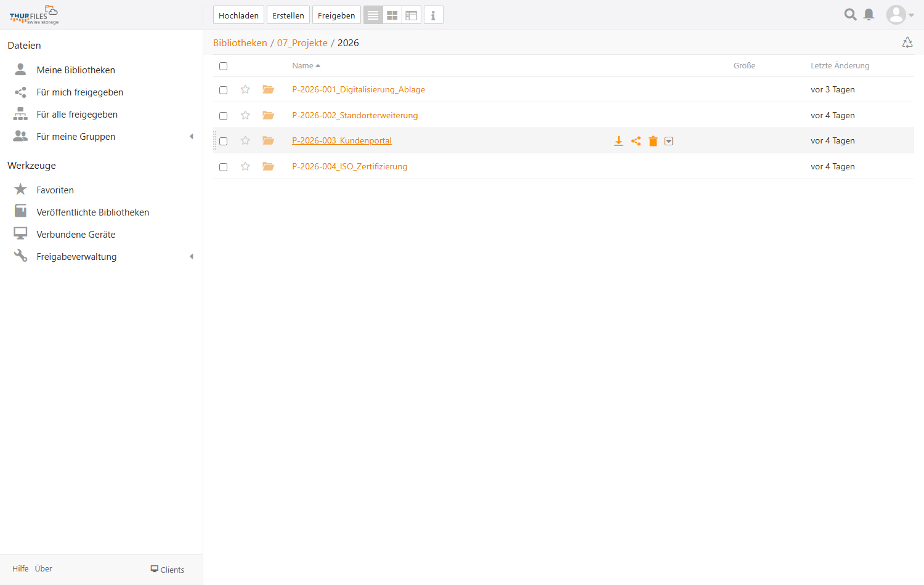
Task: Expand the Freigabeverwaltung section
Action: pyautogui.click(x=192, y=257)
